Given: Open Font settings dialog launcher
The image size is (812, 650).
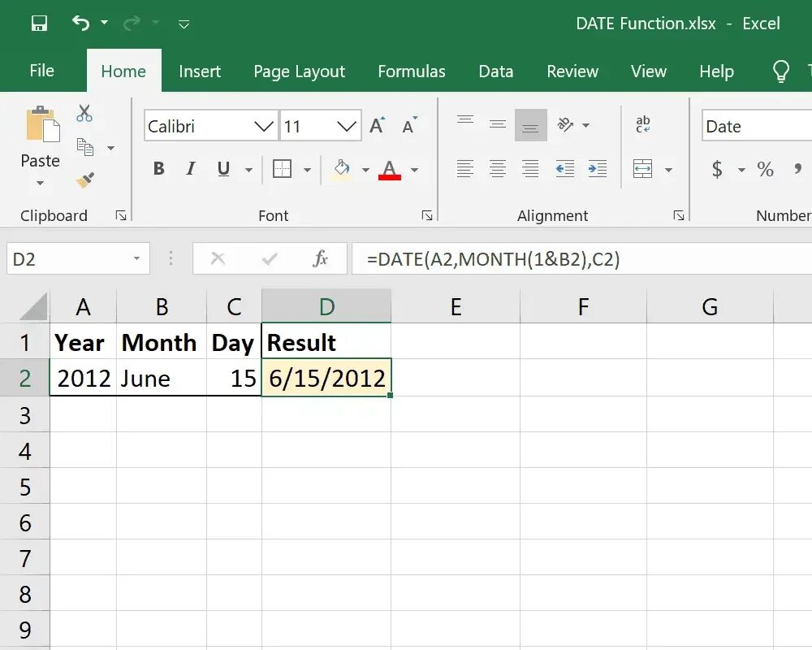Looking at the screenshot, I should click(427, 215).
